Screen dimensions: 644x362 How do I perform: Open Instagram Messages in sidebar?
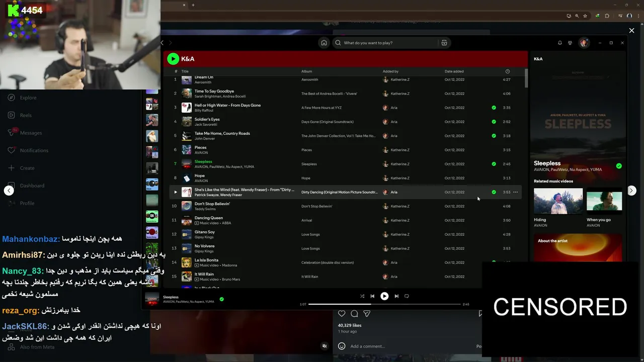(x=25, y=133)
